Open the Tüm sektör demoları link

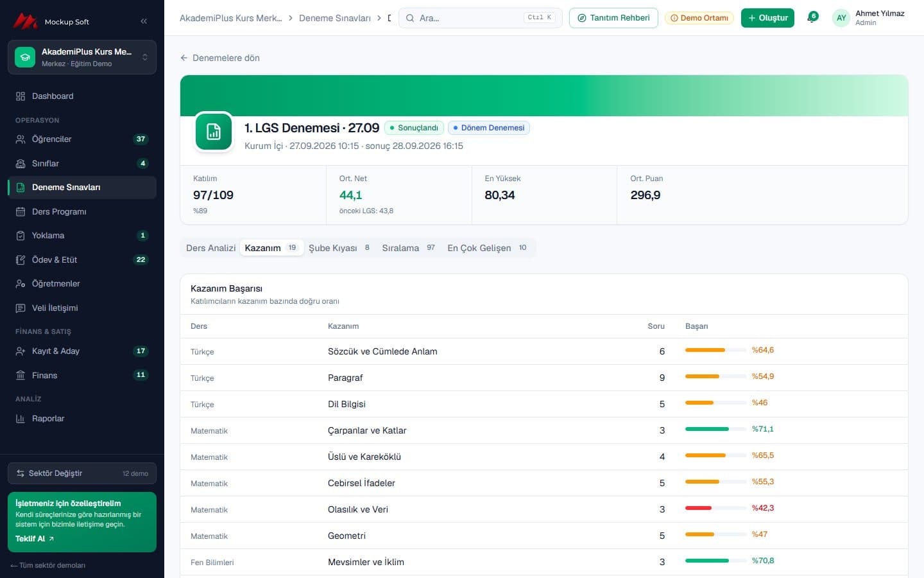[x=48, y=565]
